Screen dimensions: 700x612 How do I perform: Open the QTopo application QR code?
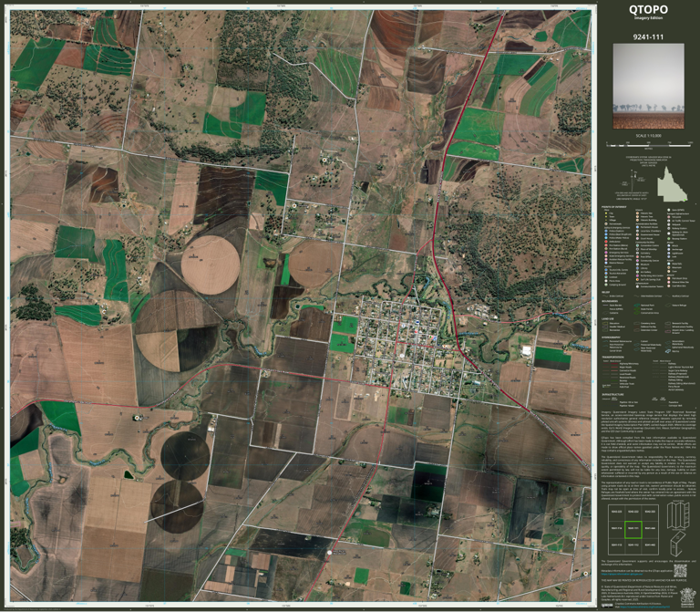click(680, 571)
